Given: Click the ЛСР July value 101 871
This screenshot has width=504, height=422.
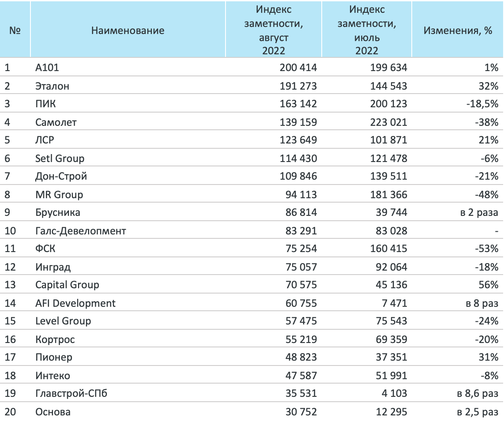Looking at the screenshot, I should coord(389,140).
